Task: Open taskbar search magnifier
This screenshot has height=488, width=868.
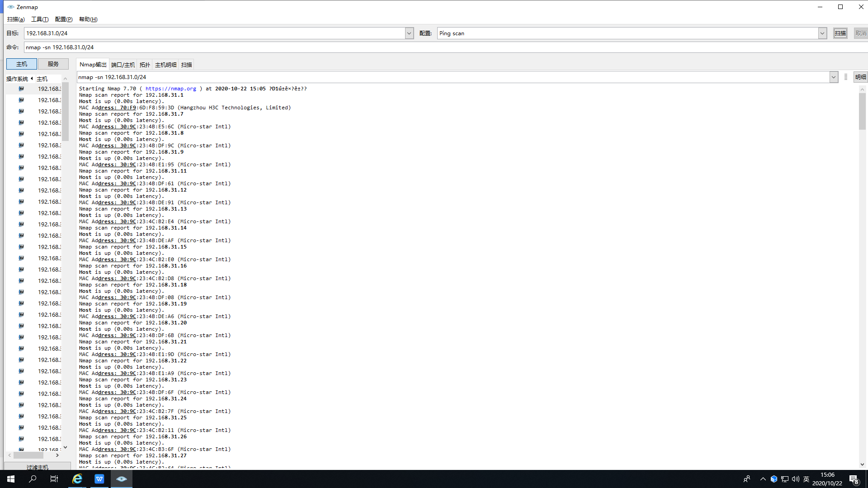Action: 33,479
